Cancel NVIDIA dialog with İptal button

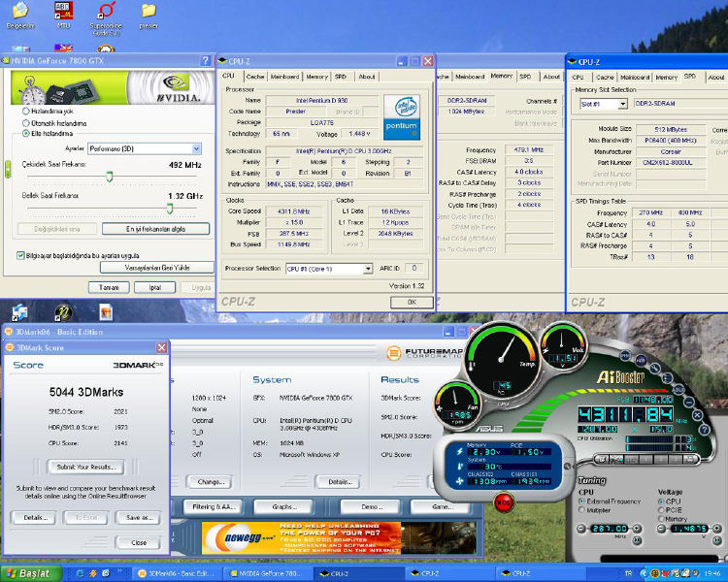point(155,287)
